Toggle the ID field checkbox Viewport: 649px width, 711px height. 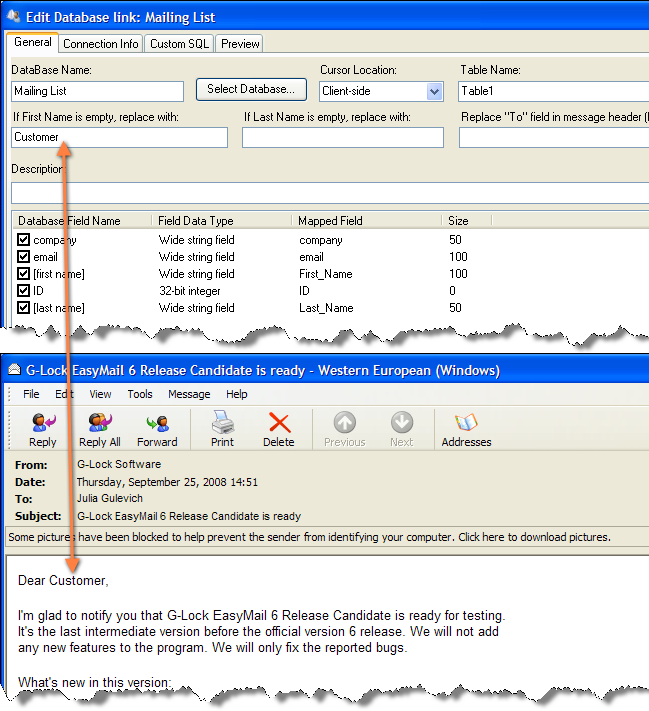24,290
